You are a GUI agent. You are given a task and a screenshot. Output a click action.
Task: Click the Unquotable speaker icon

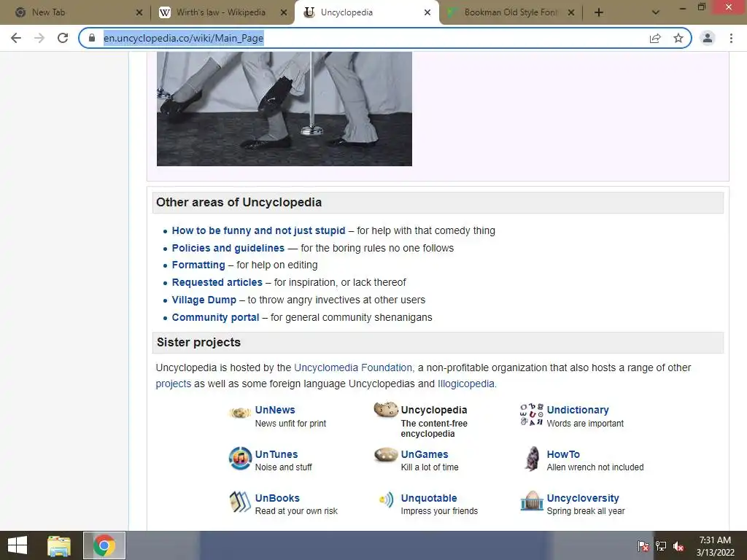[387, 499]
